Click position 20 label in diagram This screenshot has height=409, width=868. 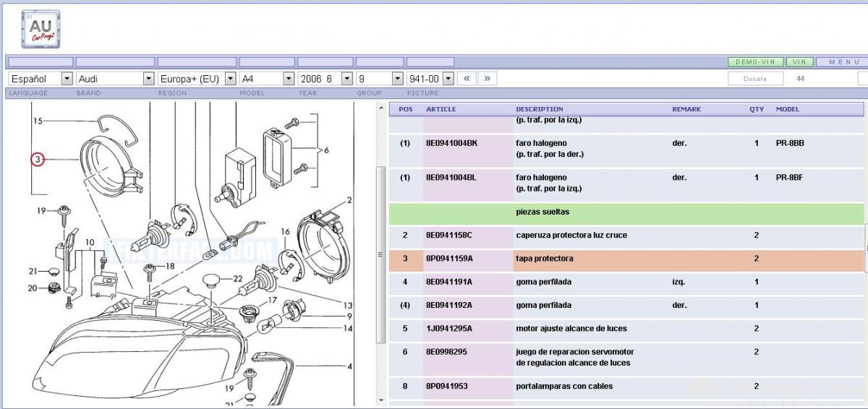(x=33, y=288)
